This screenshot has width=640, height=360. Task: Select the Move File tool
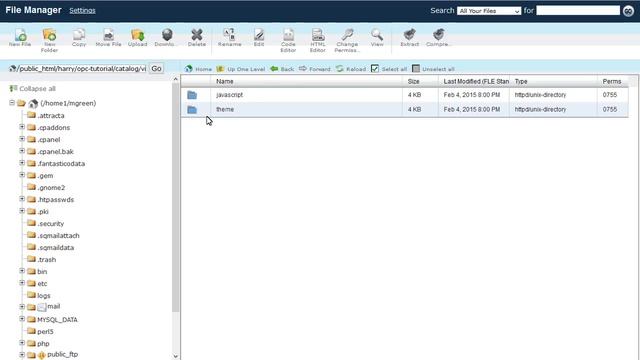(x=108, y=38)
